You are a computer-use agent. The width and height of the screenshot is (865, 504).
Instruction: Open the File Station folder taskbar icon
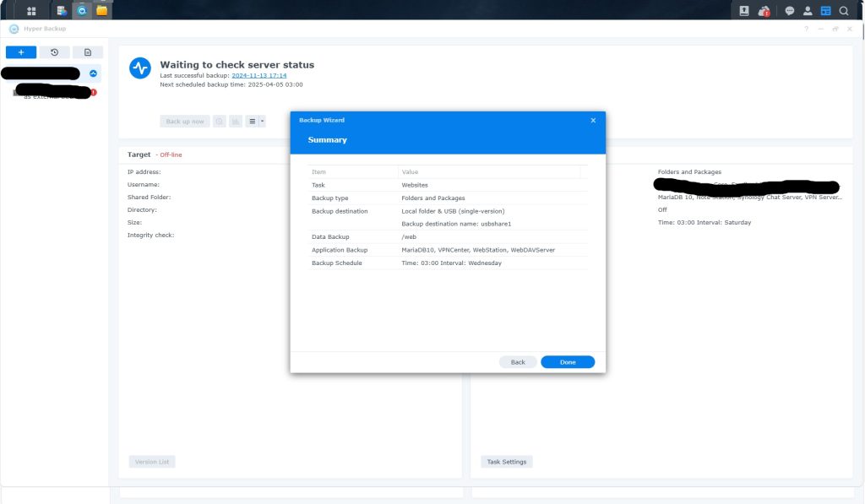[x=102, y=10]
